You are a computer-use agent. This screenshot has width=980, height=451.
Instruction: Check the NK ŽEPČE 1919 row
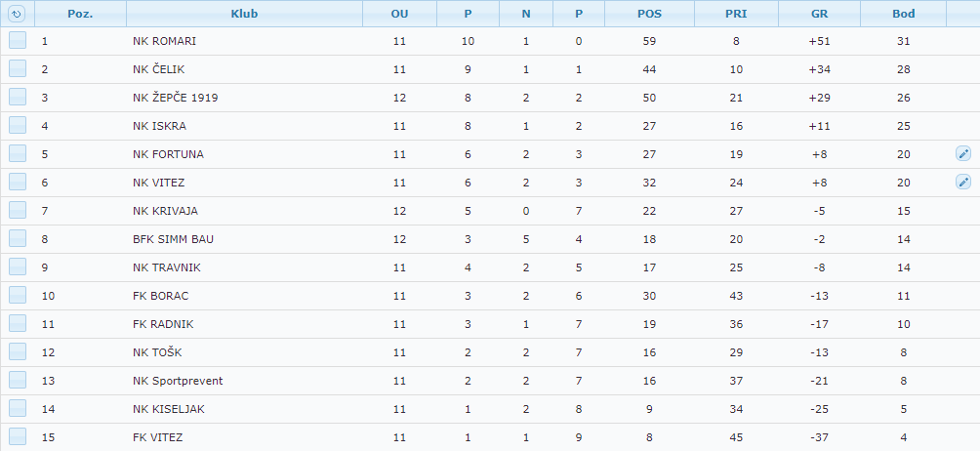[18, 98]
